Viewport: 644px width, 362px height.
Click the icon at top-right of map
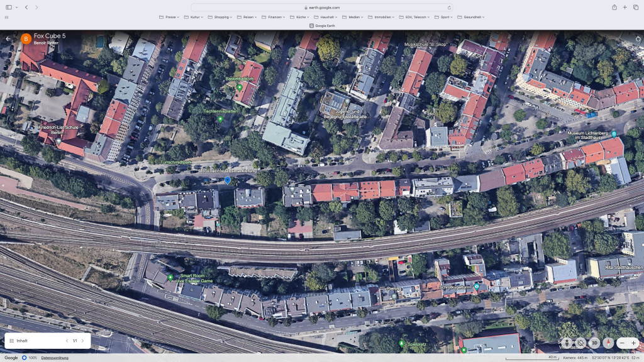point(638,39)
